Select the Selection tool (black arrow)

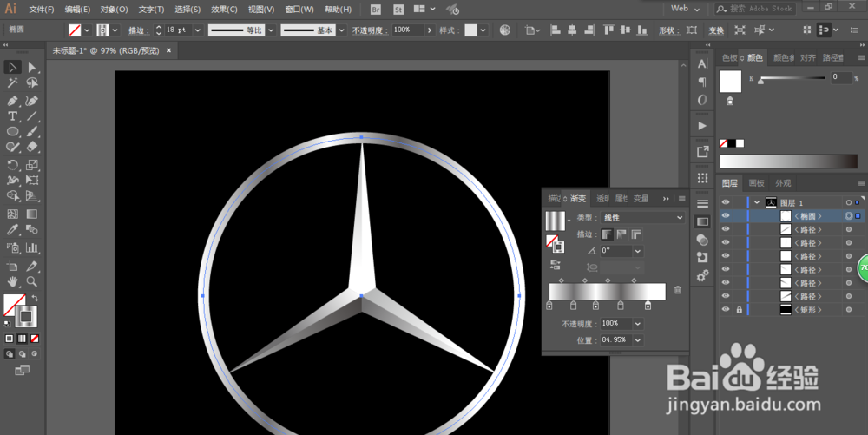coord(12,67)
